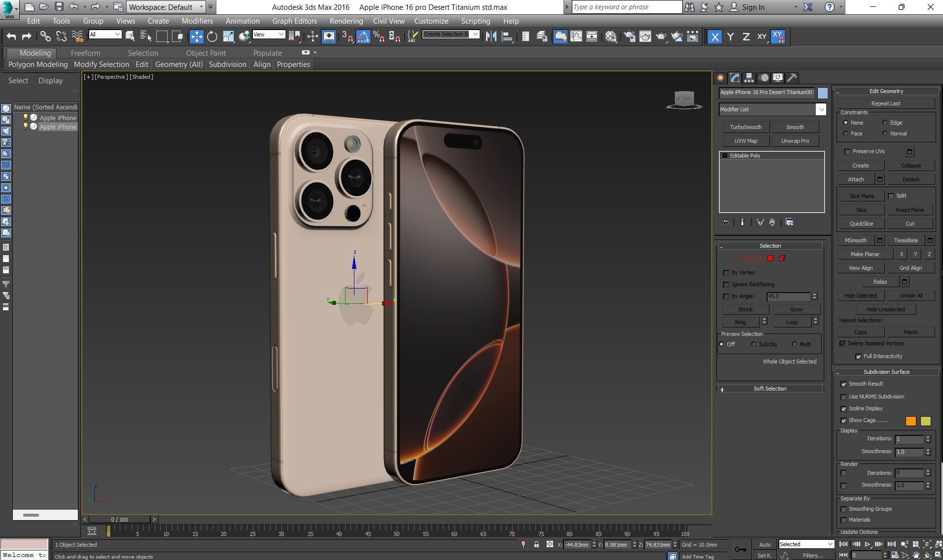943x560 pixels.
Task: Click the Attach button
Action: point(856,179)
